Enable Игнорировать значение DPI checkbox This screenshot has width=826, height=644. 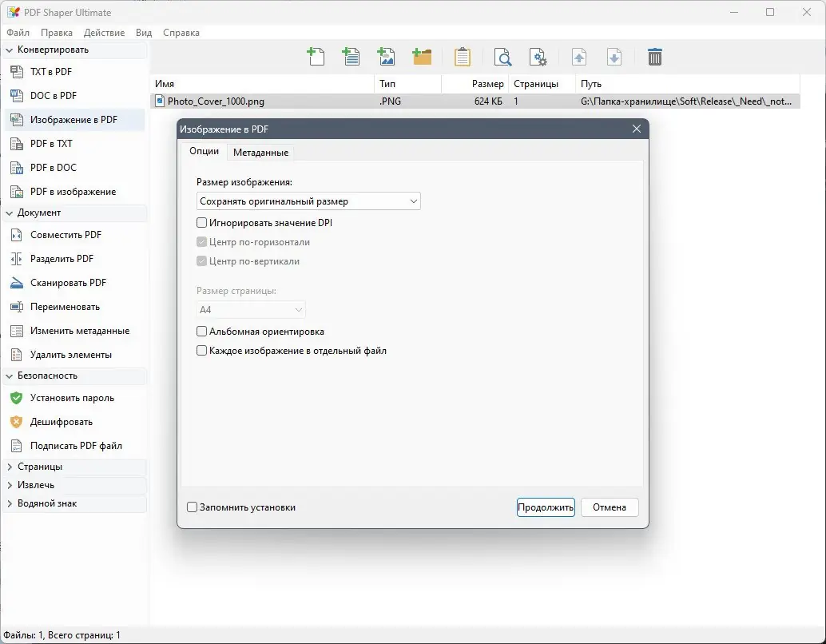(x=201, y=223)
